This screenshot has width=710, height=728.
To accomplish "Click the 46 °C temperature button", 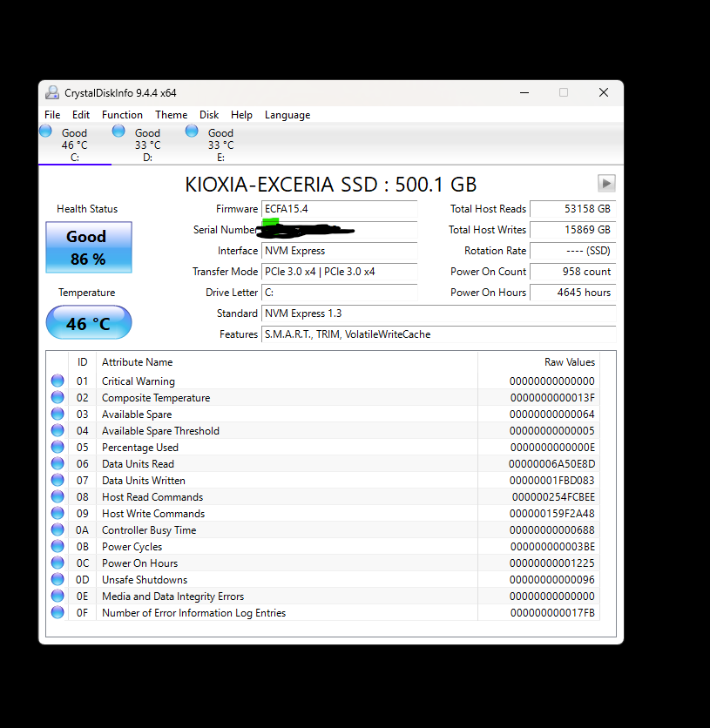I will tap(89, 322).
